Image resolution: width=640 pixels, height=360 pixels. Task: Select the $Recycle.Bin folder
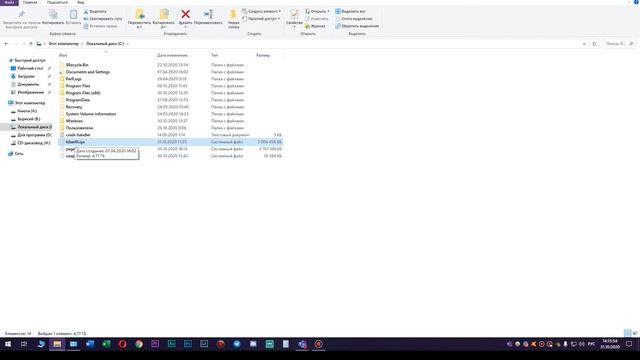(x=77, y=65)
